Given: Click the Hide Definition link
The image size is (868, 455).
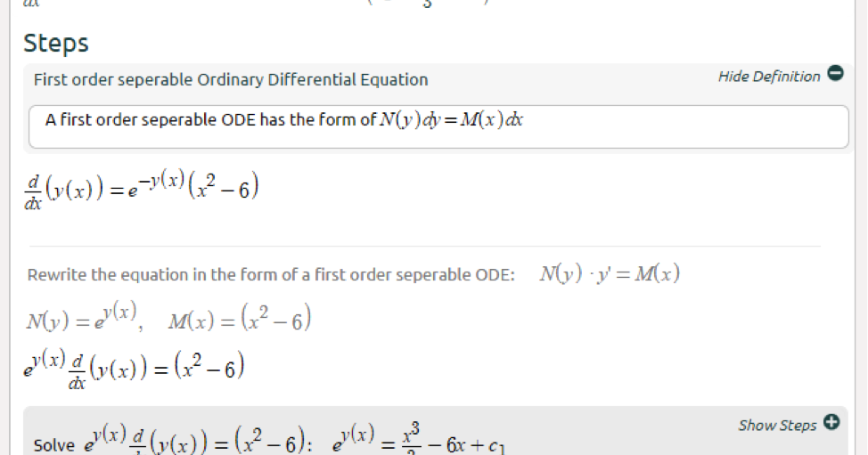Looking at the screenshot, I should 769,77.
